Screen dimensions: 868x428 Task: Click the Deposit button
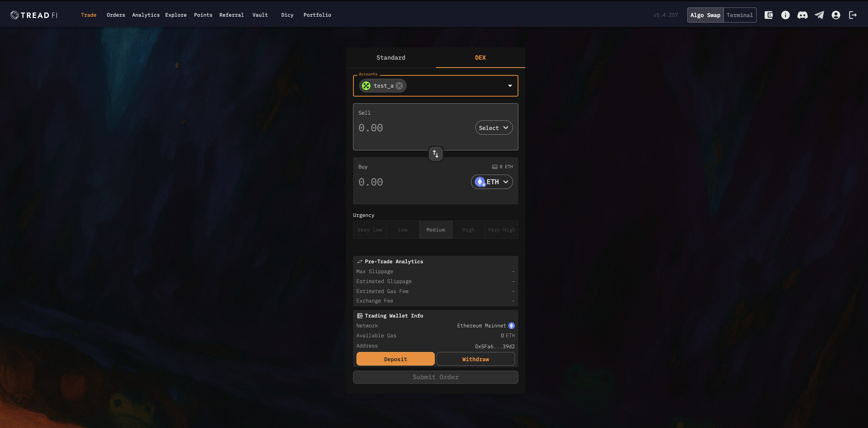pos(395,359)
